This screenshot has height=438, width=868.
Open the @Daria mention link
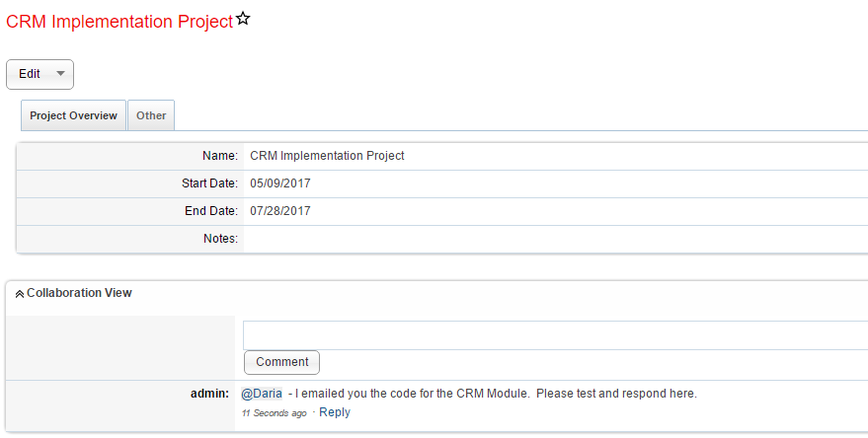click(262, 394)
